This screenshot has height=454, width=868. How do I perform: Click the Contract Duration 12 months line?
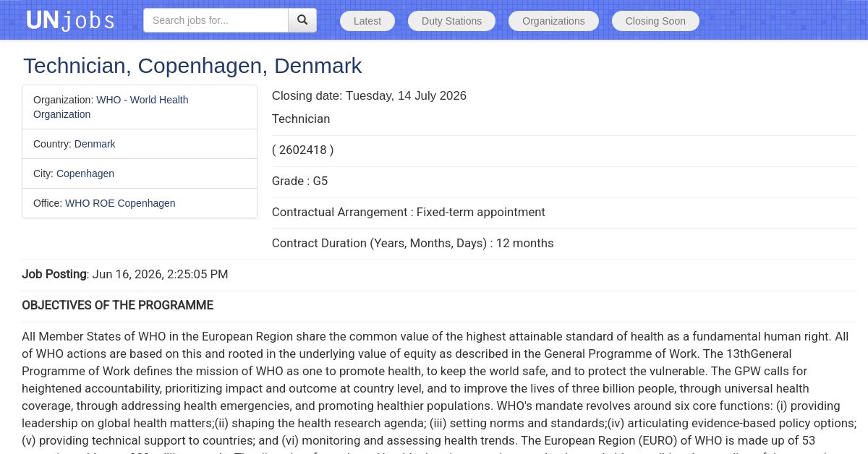[412, 244]
